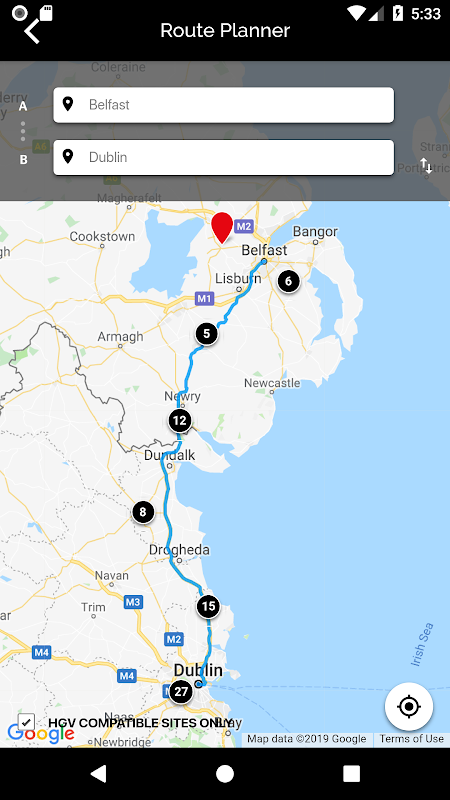The image size is (450, 800).
Task: Tap the Google logo on map
Action: (x=41, y=734)
